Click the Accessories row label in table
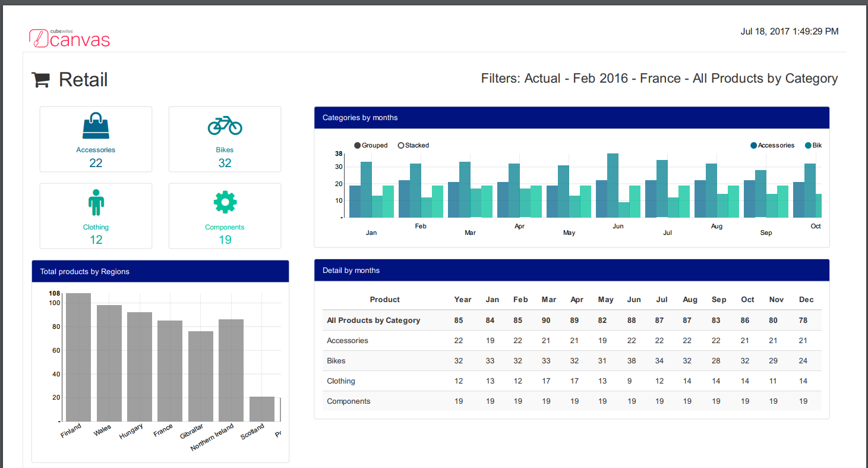Viewport: 868px width, 468px height. (348, 341)
